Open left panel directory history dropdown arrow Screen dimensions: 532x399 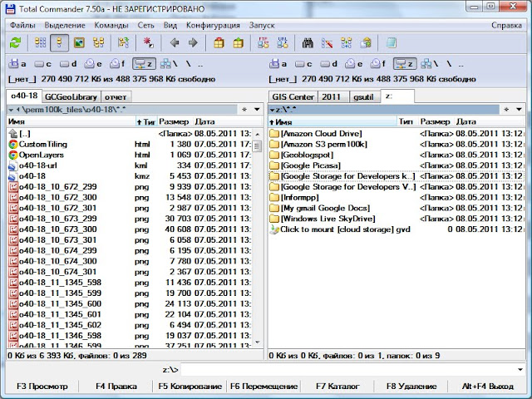tap(257, 109)
